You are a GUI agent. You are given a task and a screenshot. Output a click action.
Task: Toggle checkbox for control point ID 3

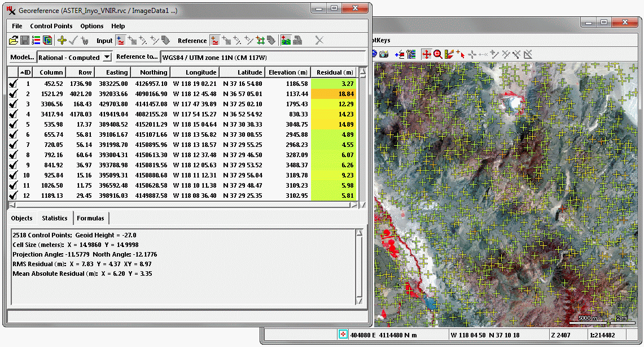click(13, 104)
